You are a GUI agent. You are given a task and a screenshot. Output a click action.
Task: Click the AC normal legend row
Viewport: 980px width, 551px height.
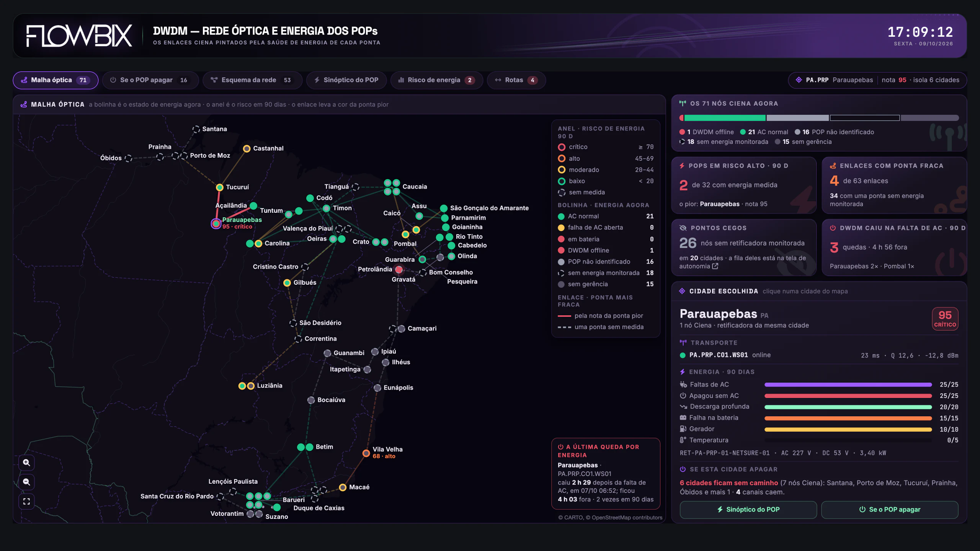606,216
